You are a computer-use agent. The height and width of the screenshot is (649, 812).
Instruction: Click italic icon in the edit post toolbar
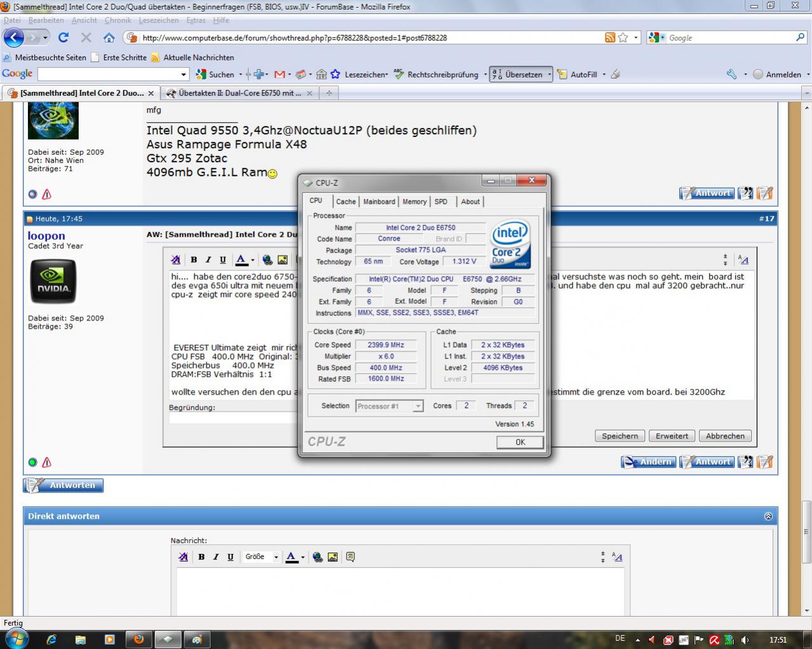click(x=208, y=259)
